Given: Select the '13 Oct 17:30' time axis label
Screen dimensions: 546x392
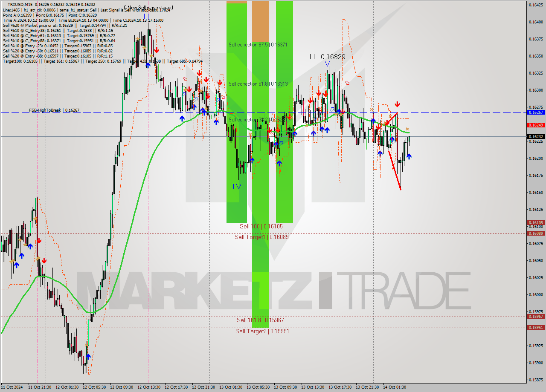Looking at the screenshot, I should pos(340,387).
